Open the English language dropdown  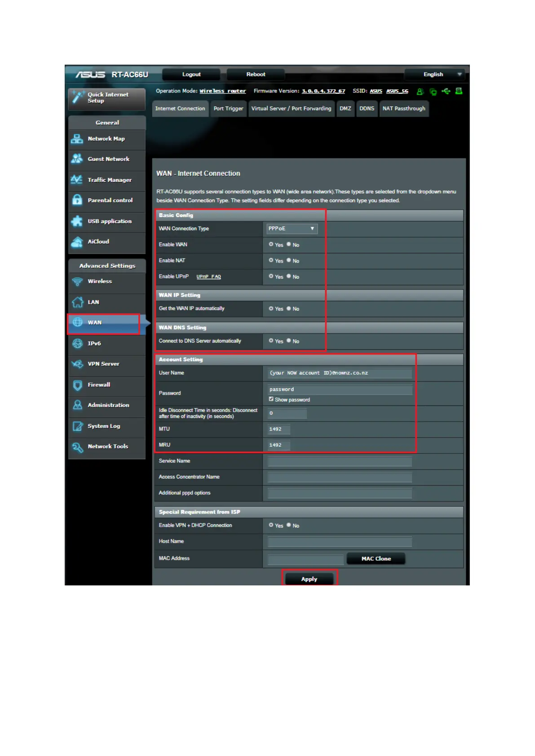click(434, 75)
